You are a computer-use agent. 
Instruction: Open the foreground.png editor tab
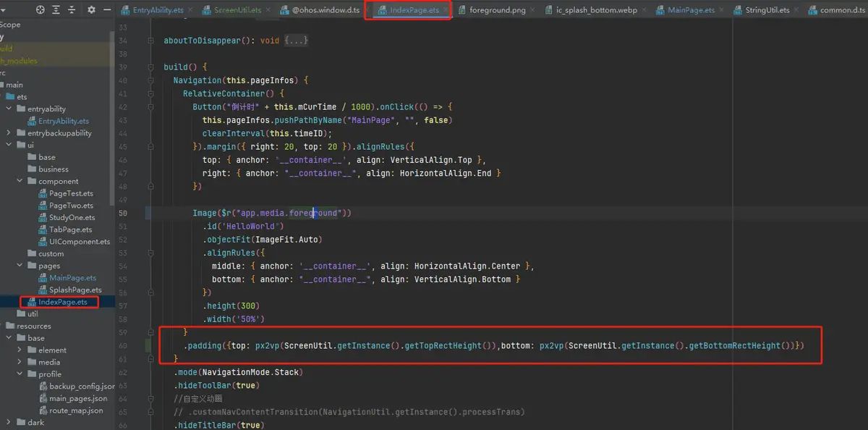497,10
